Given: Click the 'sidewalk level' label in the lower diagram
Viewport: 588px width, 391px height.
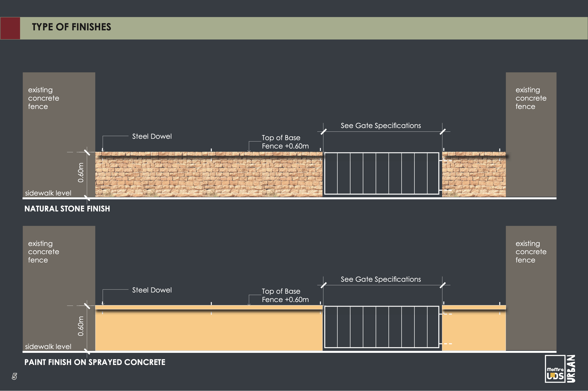Looking at the screenshot, I should pos(48,347).
